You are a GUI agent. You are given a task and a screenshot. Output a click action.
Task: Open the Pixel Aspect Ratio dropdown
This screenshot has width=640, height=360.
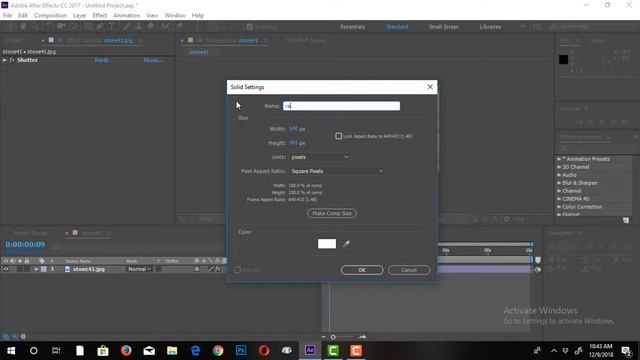click(337, 171)
